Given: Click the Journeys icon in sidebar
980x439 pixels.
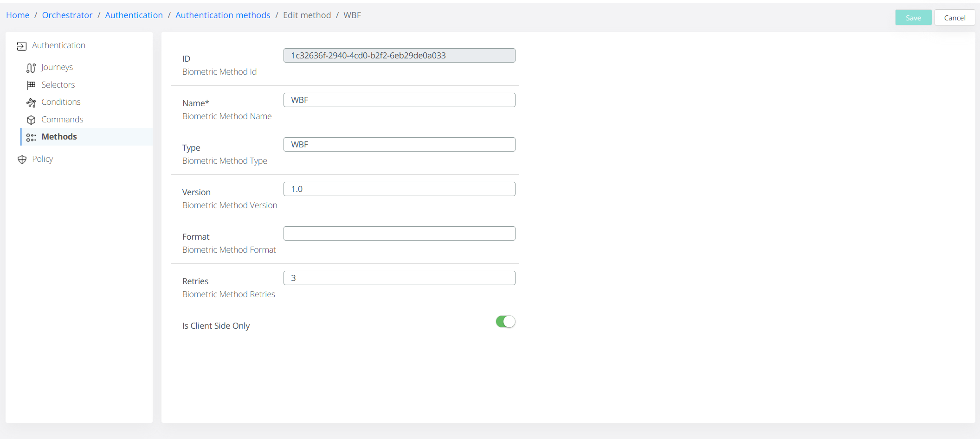Looking at the screenshot, I should [31, 68].
